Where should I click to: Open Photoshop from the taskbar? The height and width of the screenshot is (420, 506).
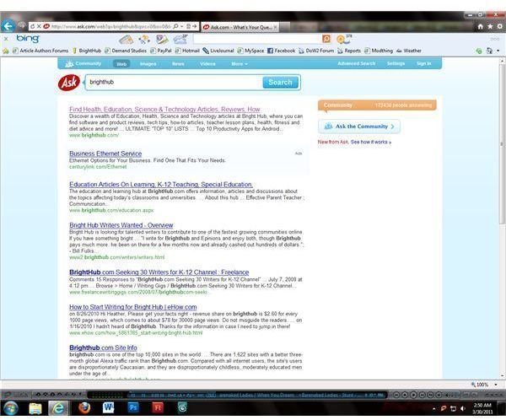pos(133,407)
